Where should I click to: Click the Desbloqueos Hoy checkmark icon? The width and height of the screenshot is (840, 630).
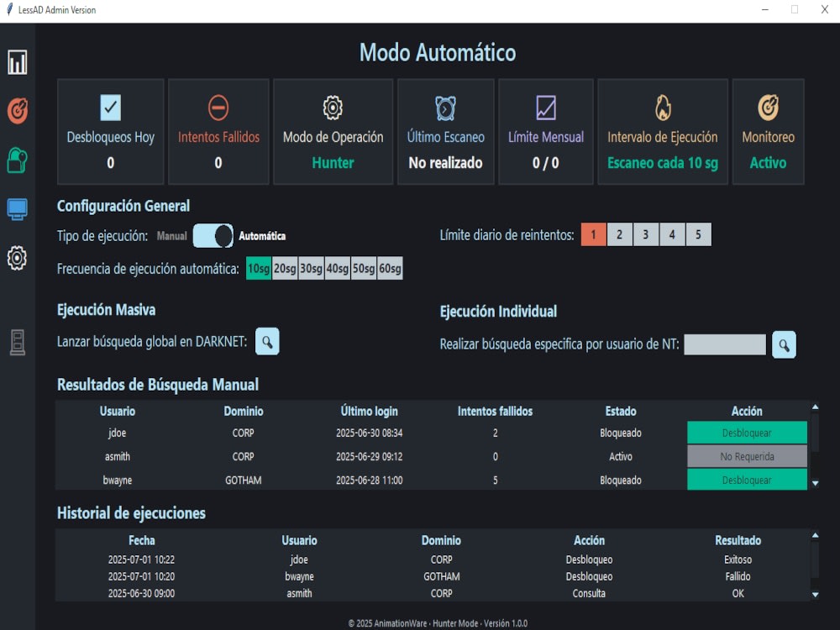pyautogui.click(x=110, y=108)
